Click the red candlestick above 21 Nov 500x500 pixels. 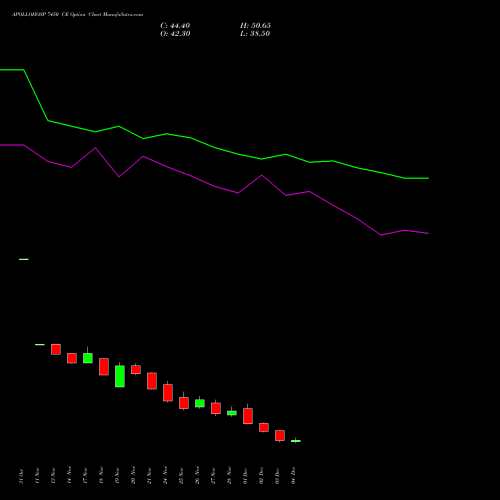152,381
